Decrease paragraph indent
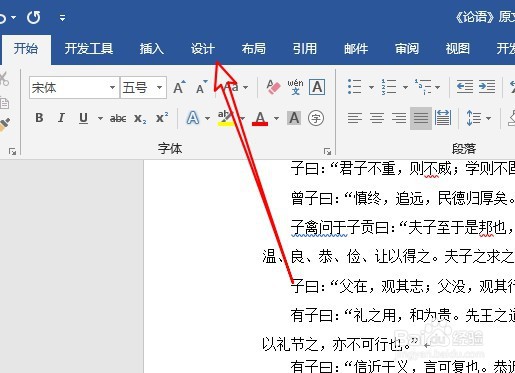This screenshot has height=373, width=515. (465, 87)
